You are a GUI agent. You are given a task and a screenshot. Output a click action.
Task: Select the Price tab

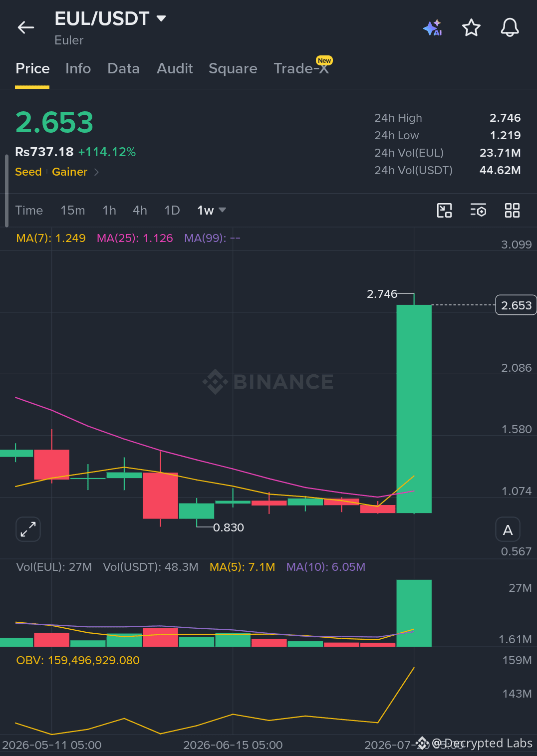[32, 68]
